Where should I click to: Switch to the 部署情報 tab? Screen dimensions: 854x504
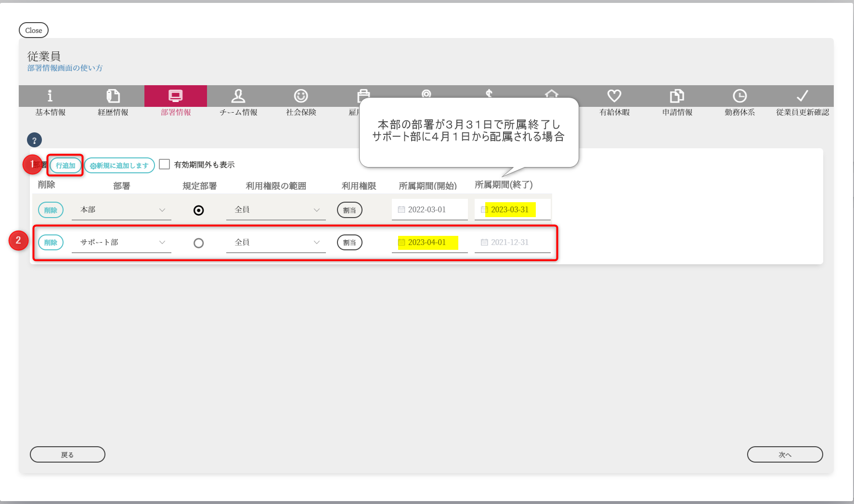(176, 101)
